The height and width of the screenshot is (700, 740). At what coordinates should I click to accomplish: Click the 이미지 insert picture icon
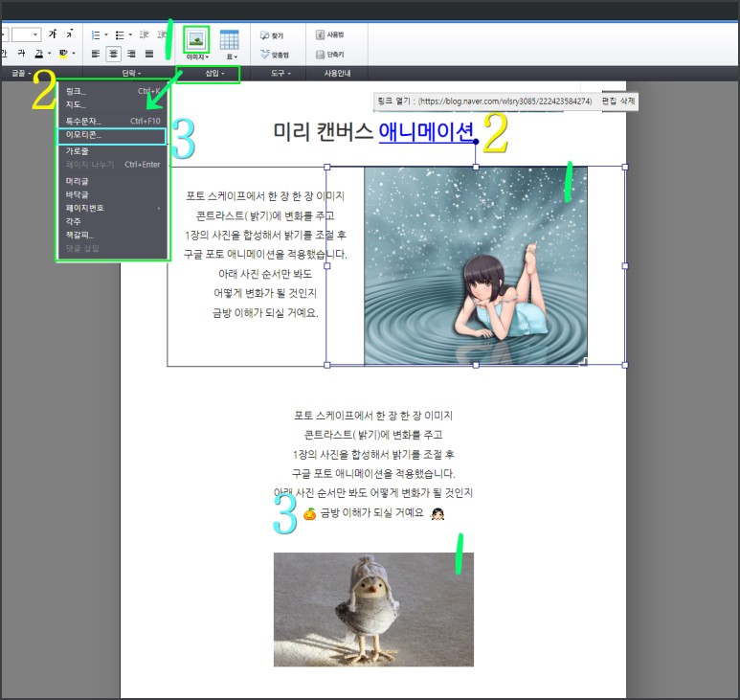coord(196,39)
